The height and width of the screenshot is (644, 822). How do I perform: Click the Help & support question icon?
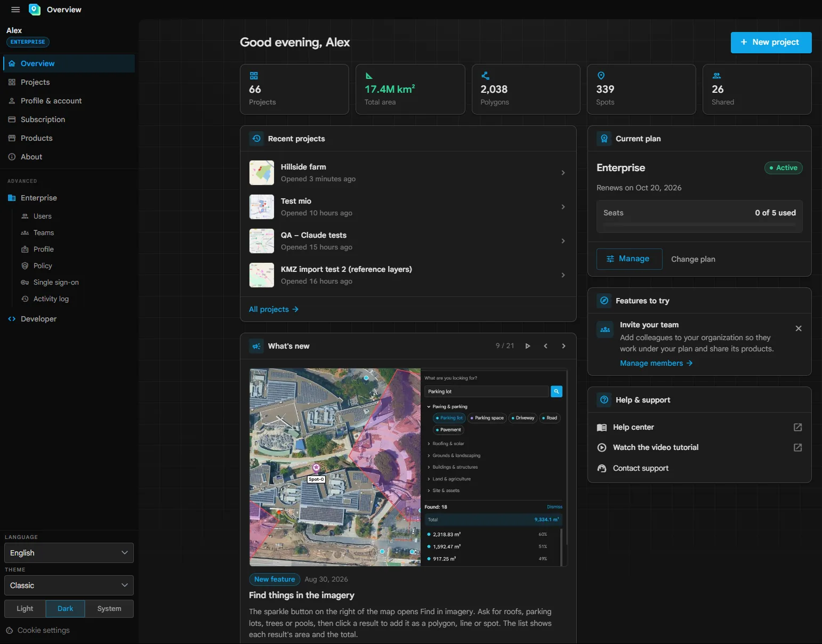[604, 400]
